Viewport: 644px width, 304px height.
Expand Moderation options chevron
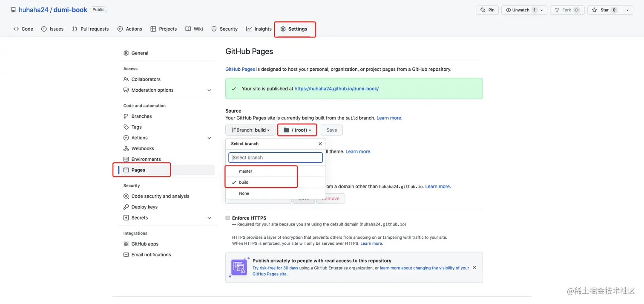[x=209, y=90]
